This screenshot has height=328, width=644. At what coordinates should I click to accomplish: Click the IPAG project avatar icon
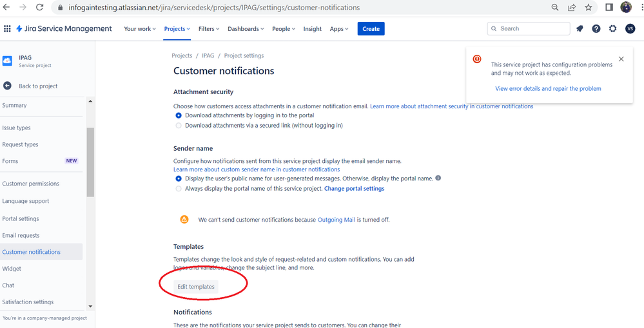[7, 61]
